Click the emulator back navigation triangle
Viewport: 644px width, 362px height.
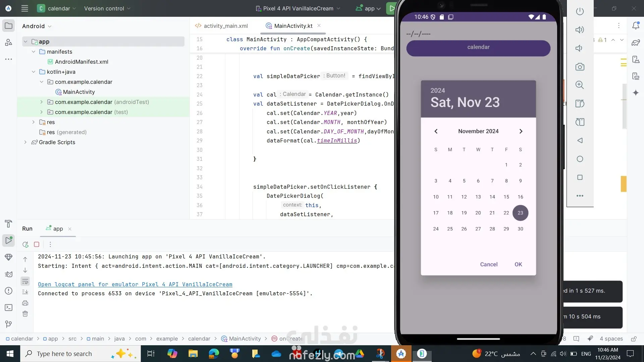coord(580,140)
